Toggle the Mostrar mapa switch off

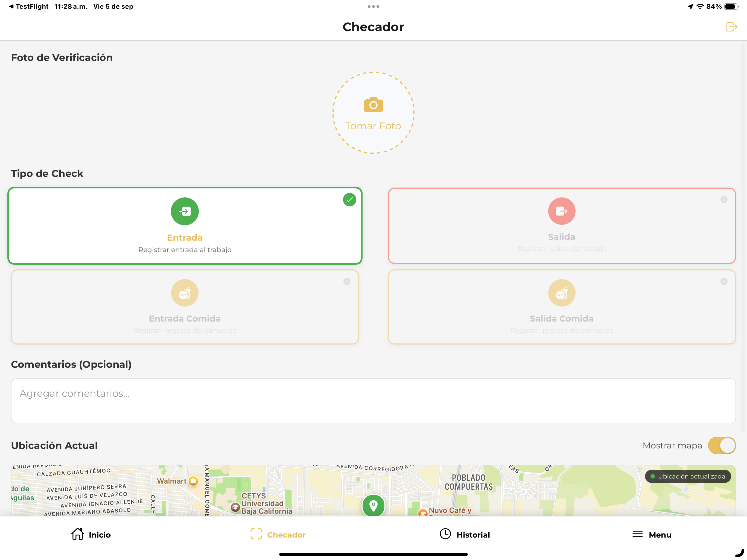pyautogui.click(x=722, y=445)
